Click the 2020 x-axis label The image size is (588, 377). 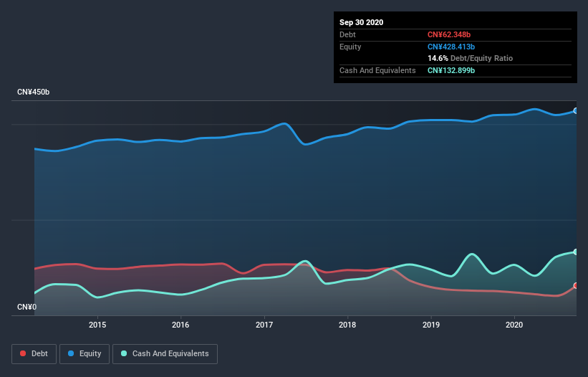click(514, 325)
